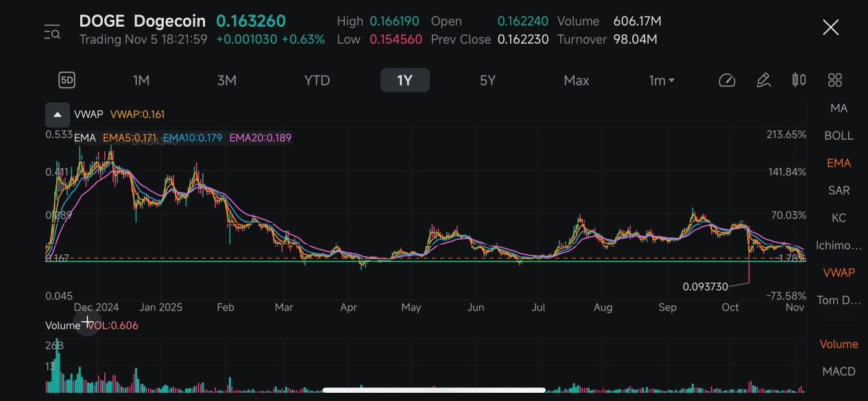Toggle the EMA indicator in sidebar
This screenshot has width=868, height=401.
point(839,163)
